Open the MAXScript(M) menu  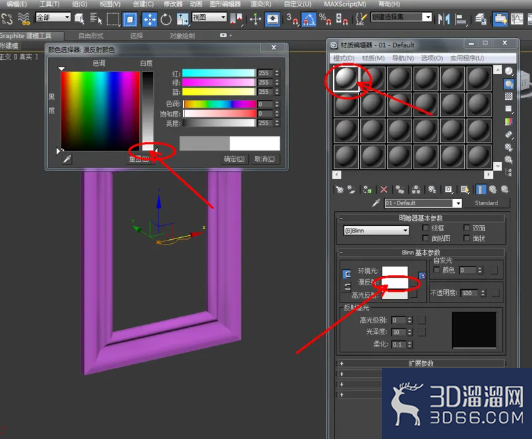pyautogui.click(x=345, y=4)
